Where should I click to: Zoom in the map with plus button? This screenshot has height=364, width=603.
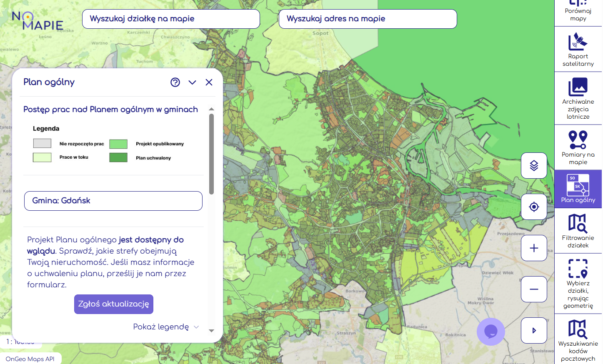point(534,248)
